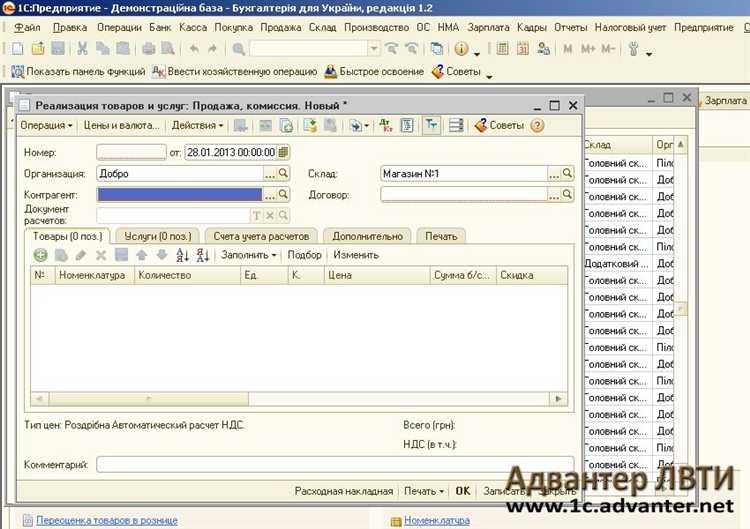Viewport: 750px width, 529px height.
Task: Click the Undo arrow icon
Action: click(194, 48)
